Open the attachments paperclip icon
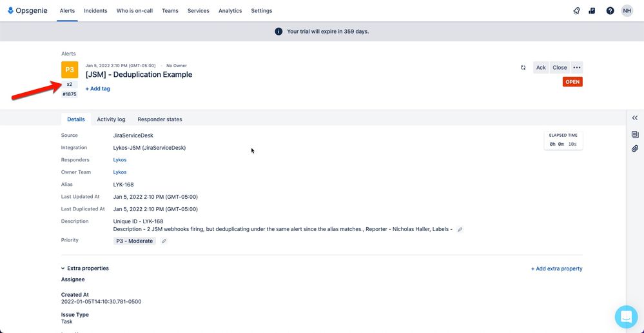This screenshot has height=333, width=644. 635,148
